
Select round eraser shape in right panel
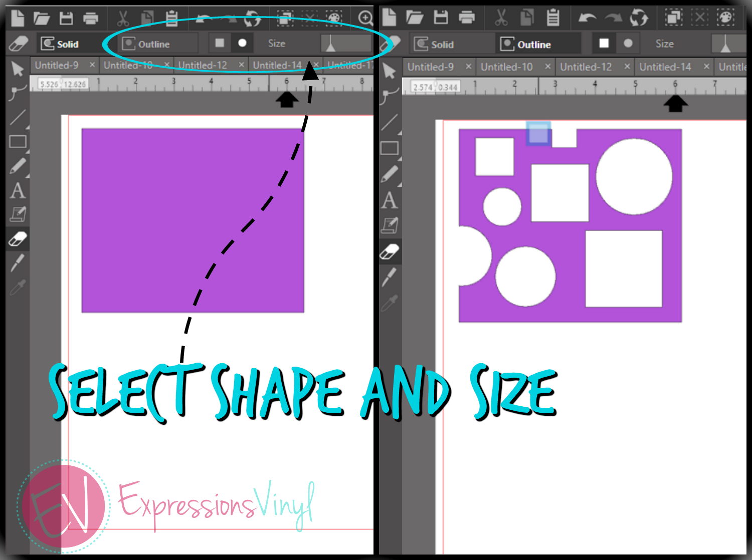pos(628,43)
